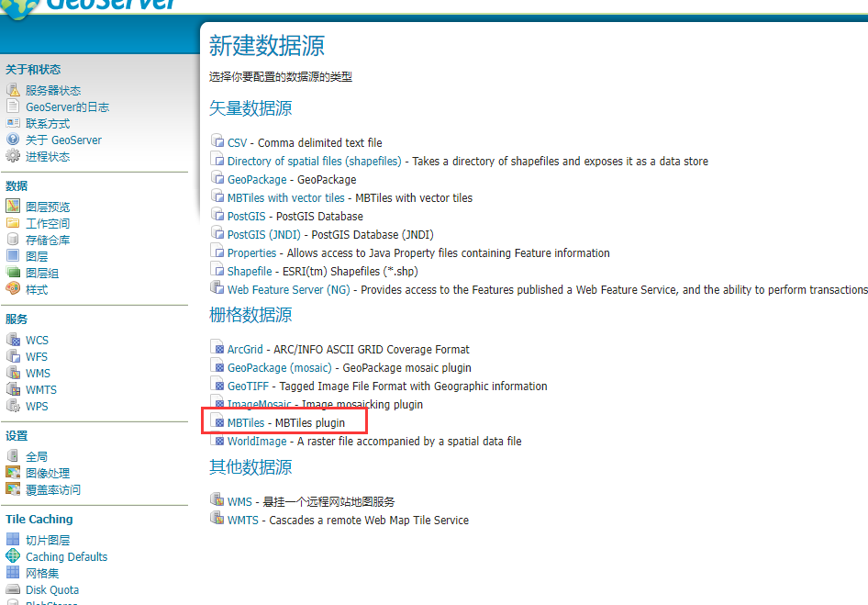Open the WMTS cascade data source
This screenshot has height=605, width=868.
242,521
